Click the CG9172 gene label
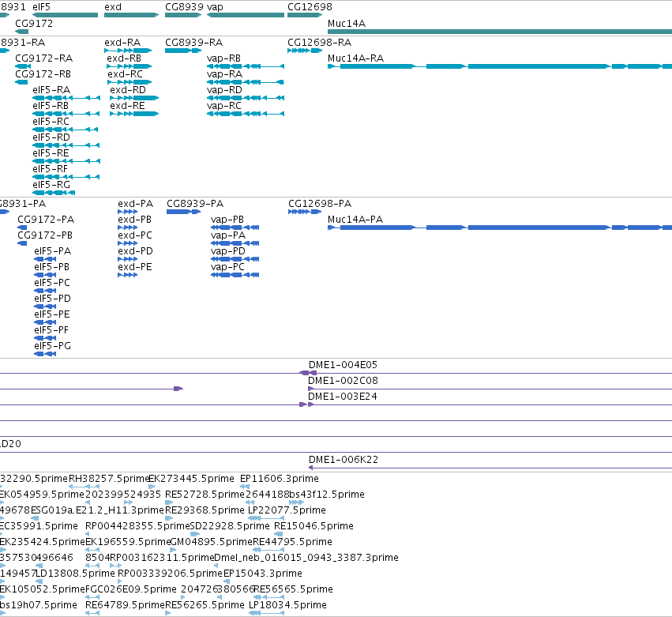672x617 pixels. pyautogui.click(x=34, y=23)
